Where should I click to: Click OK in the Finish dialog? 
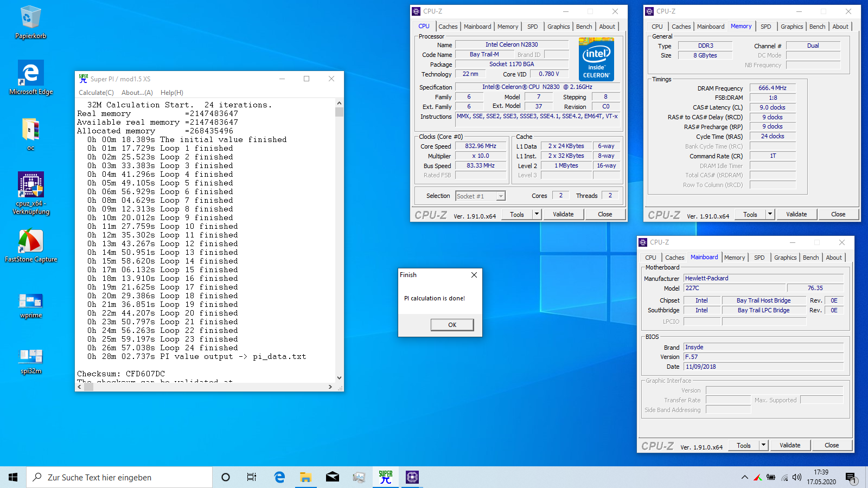[452, 325]
